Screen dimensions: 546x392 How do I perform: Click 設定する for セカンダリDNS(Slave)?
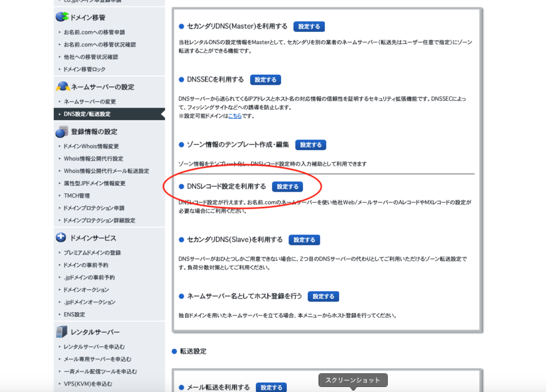pyautogui.click(x=304, y=240)
